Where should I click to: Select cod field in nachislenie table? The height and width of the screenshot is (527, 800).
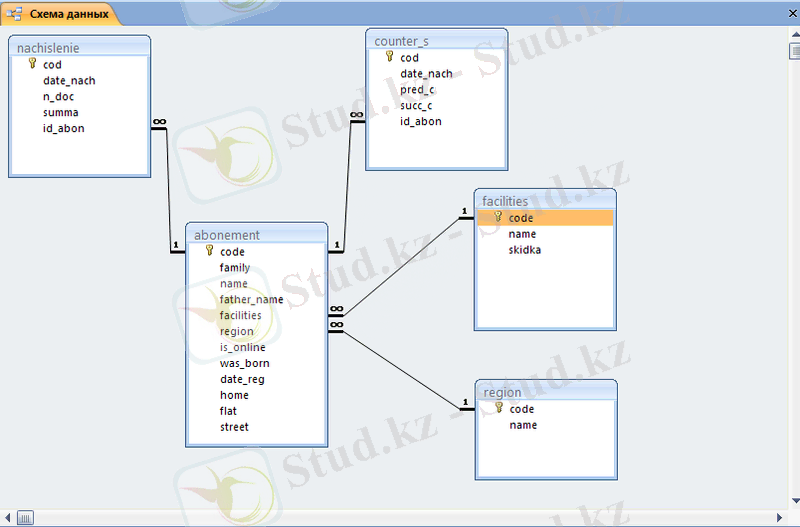(x=52, y=65)
